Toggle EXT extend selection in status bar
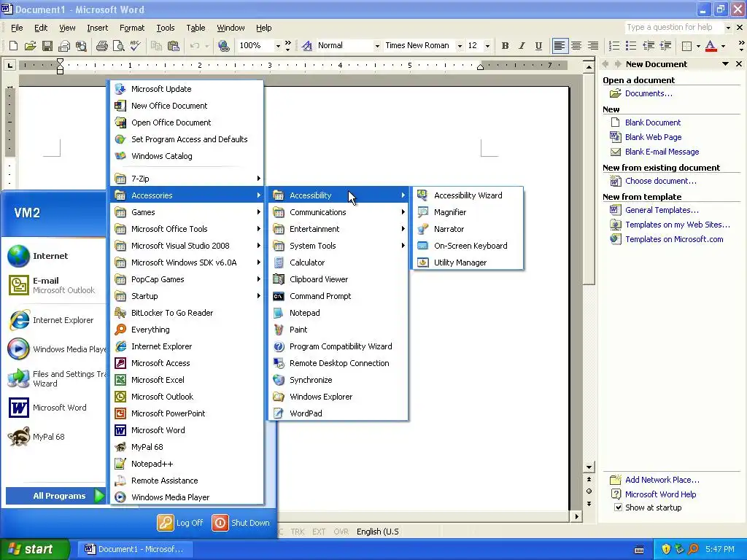This screenshot has height=560, width=747. pos(319,532)
